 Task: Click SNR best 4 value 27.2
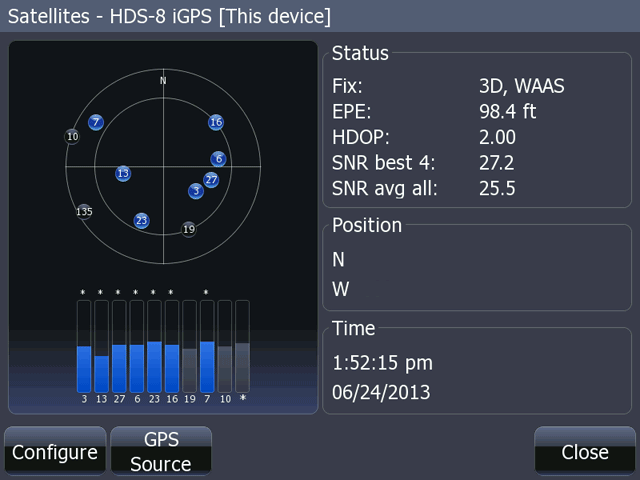pos(496,163)
